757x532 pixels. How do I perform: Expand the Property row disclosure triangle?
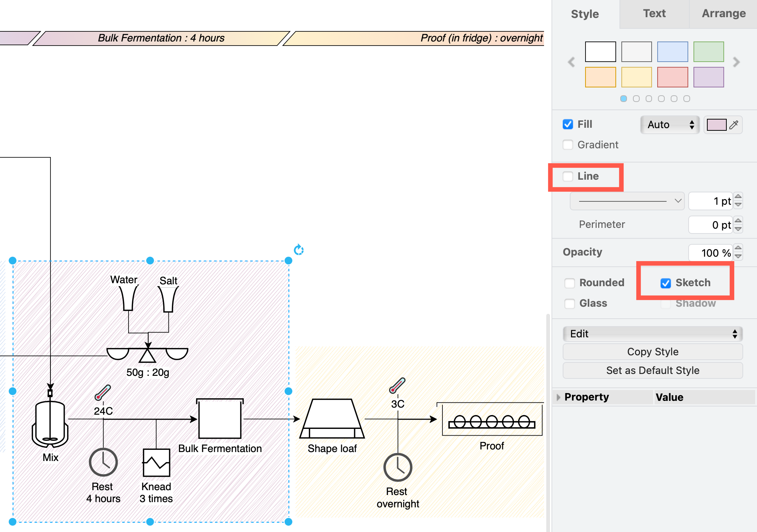(x=558, y=397)
